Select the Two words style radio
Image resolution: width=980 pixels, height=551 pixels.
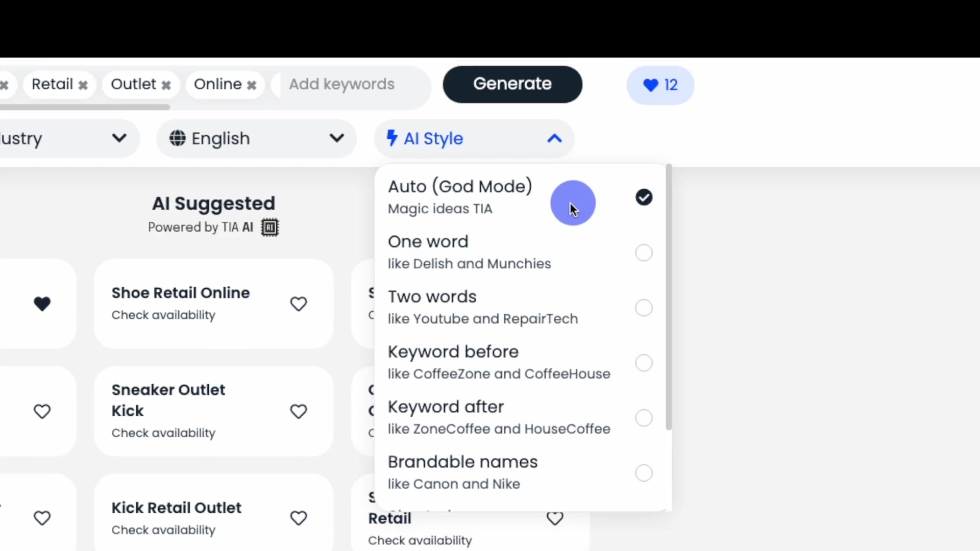pos(644,308)
